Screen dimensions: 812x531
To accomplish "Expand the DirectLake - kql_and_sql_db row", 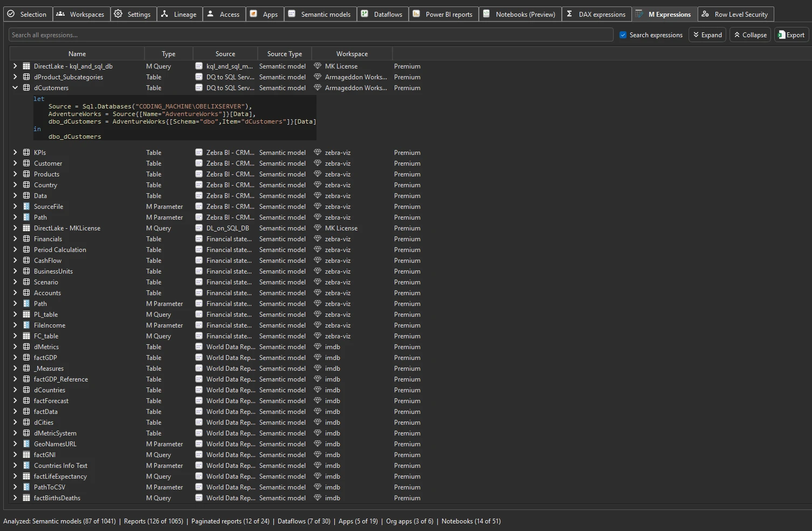I will tap(15, 66).
